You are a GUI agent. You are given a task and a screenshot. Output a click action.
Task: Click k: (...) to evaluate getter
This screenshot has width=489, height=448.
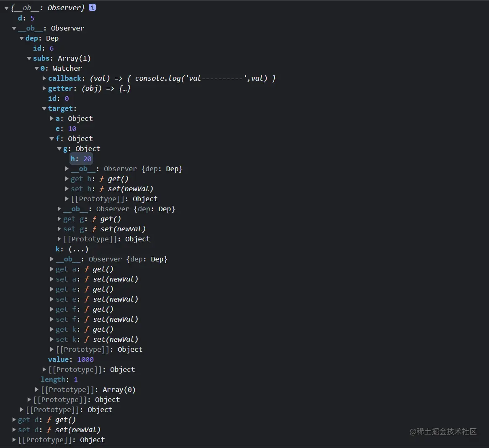point(78,249)
